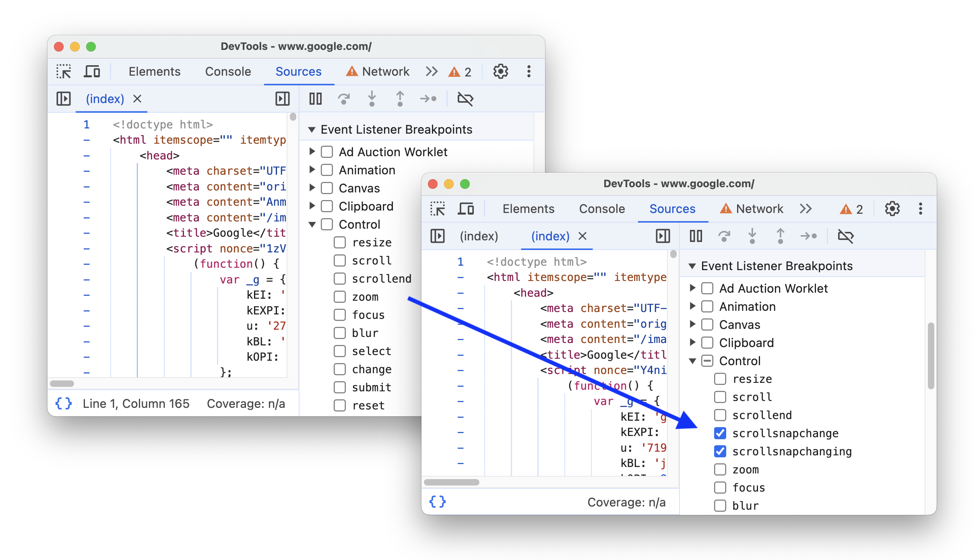Toggle the scrollend event breakpoint
This screenshot has width=979, height=560.
[x=719, y=415]
